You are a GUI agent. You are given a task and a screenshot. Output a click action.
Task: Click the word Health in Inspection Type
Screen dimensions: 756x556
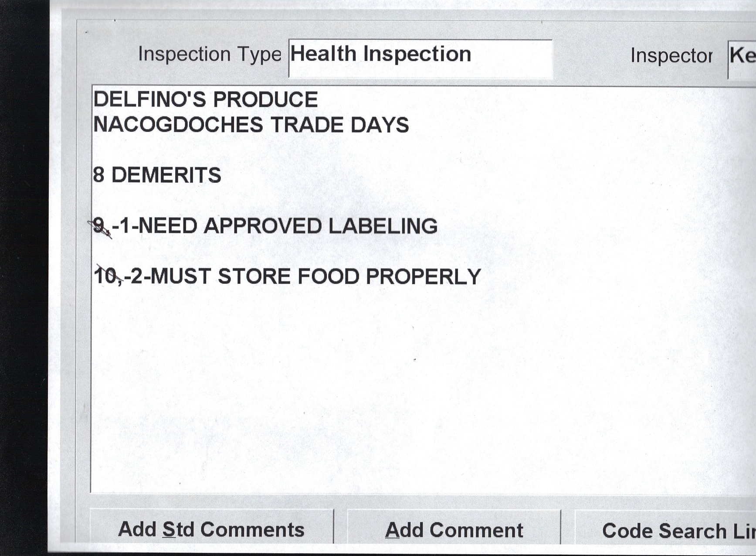pyautogui.click(x=323, y=54)
